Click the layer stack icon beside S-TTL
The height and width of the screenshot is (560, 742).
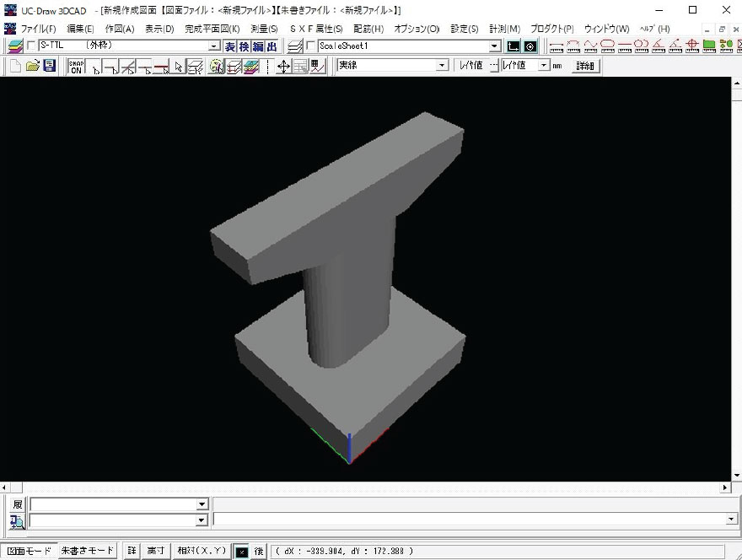tap(16, 46)
